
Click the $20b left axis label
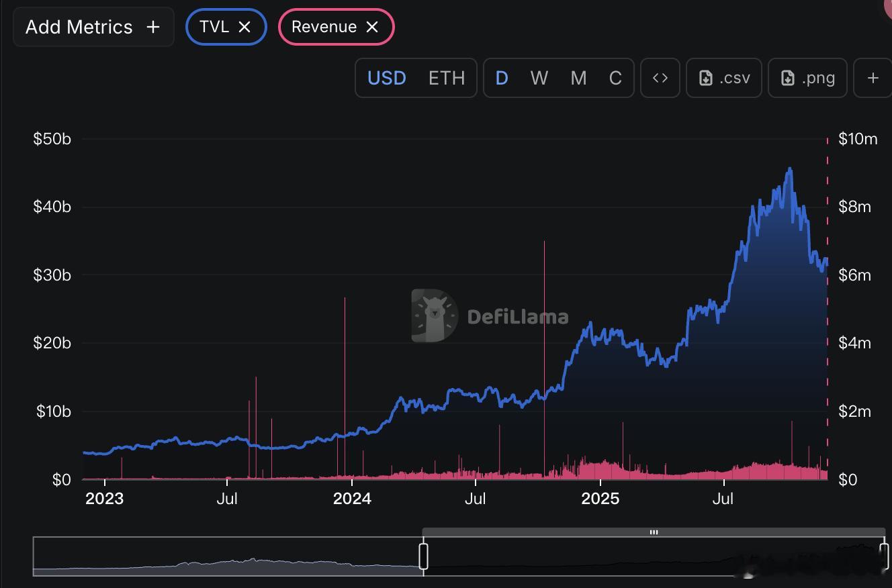pyautogui.click(x=52, y=343)
